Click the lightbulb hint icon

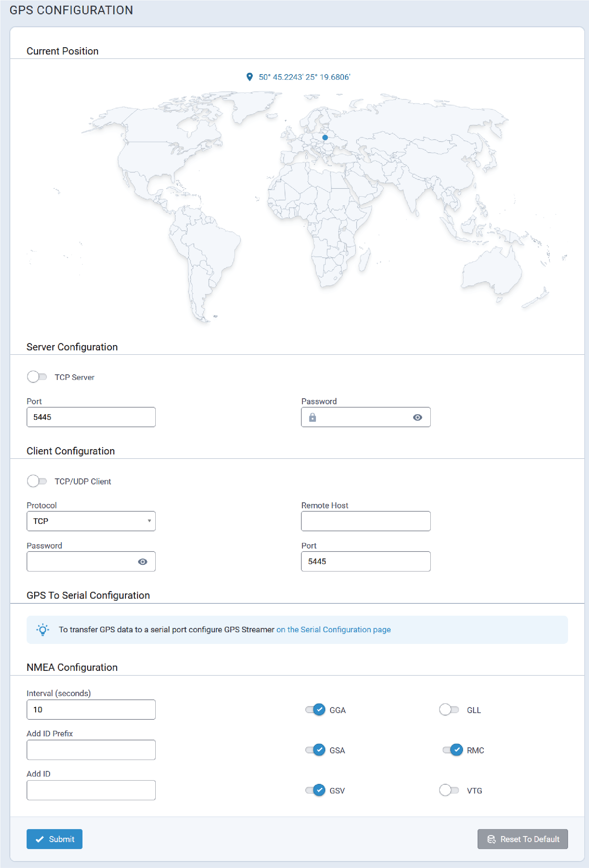point(43,629)
